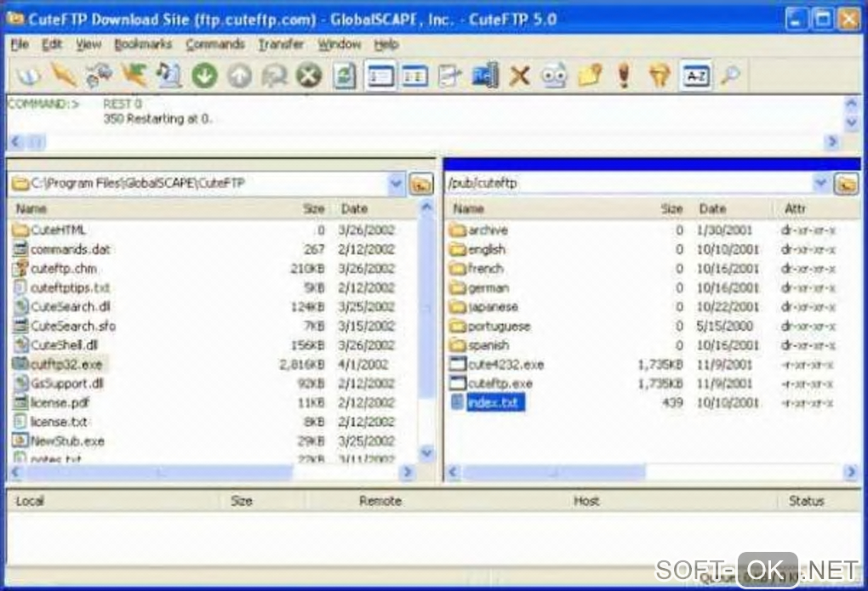
Task: Click the magnifier Find icon
Action: tap(730, 76)
